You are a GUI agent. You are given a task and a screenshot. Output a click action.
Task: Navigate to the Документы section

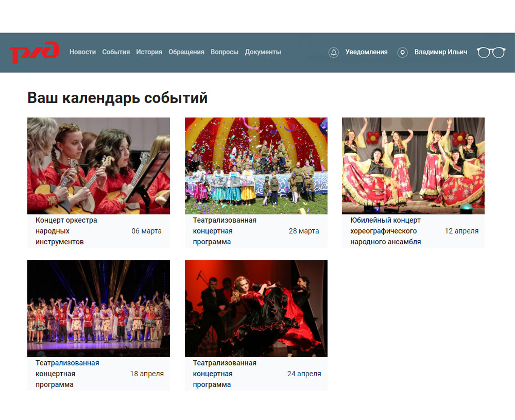click(263, 52)
